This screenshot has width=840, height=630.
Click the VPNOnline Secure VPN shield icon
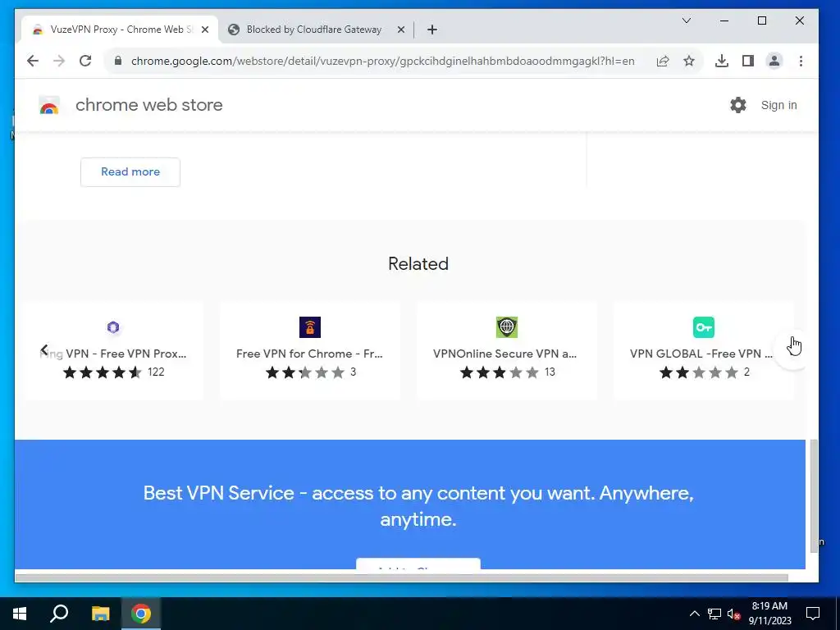pos(507,327)
